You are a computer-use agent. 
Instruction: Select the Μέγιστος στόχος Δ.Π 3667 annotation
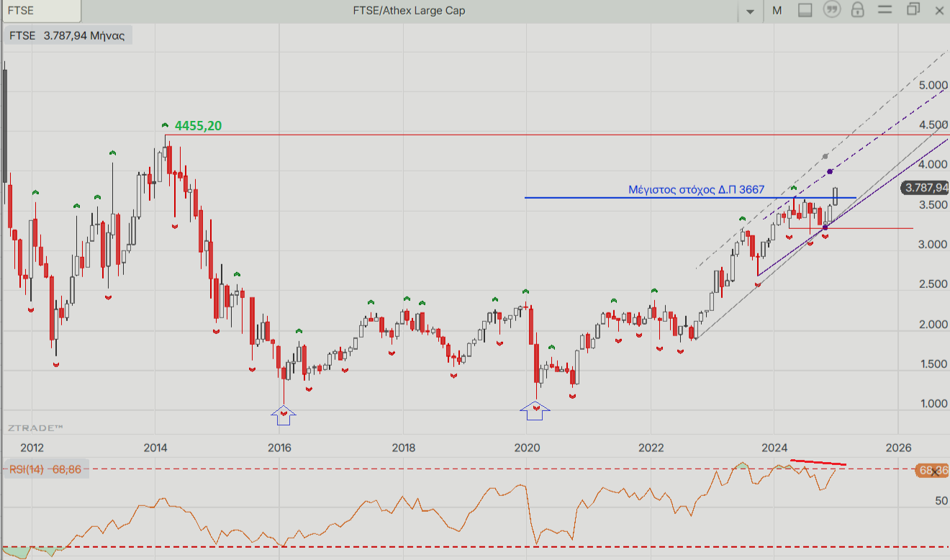point(696,190)
